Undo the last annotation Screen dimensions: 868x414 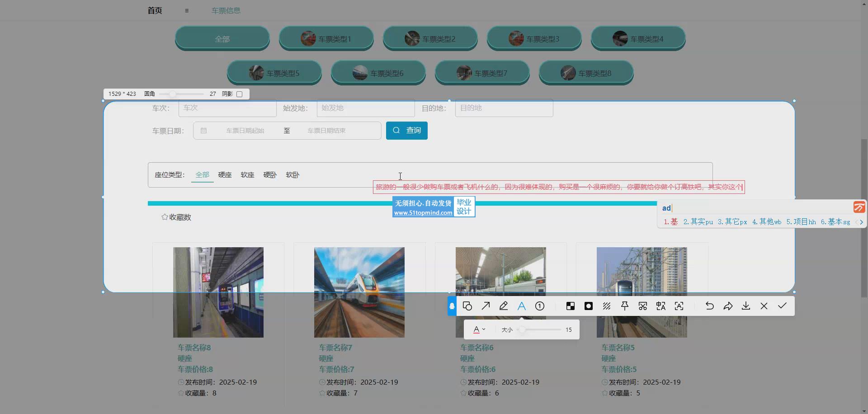click(x=710, y=306)
